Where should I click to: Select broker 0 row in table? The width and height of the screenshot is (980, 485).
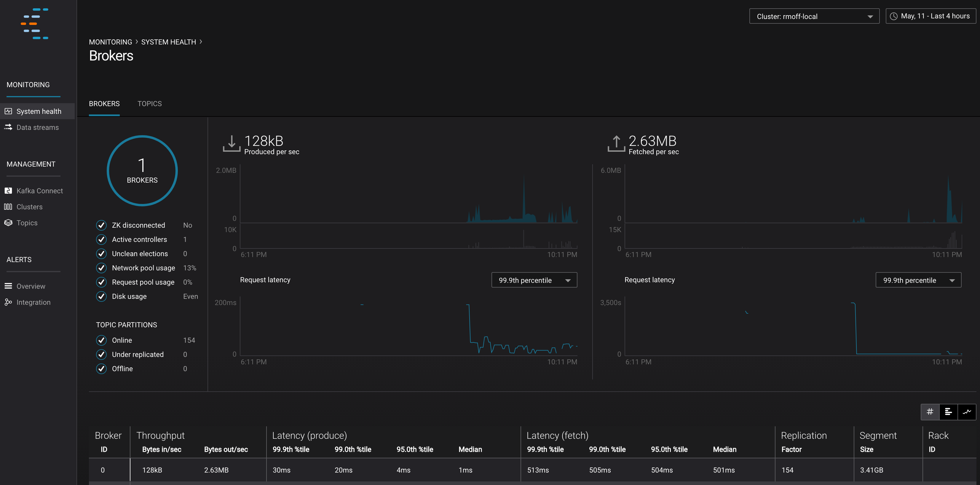(x=103, y=470)
